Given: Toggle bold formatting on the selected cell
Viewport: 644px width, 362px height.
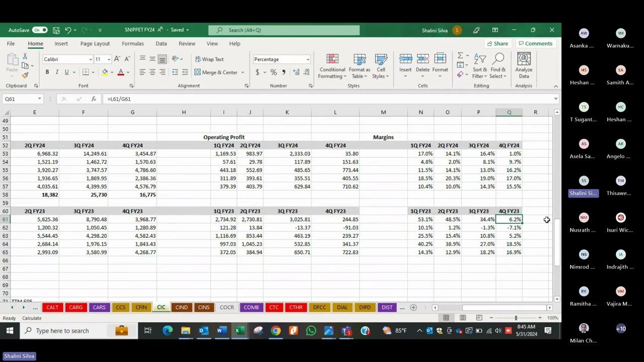Looking at the screenshot, I should pyautogui.click(x=46, y=71).
